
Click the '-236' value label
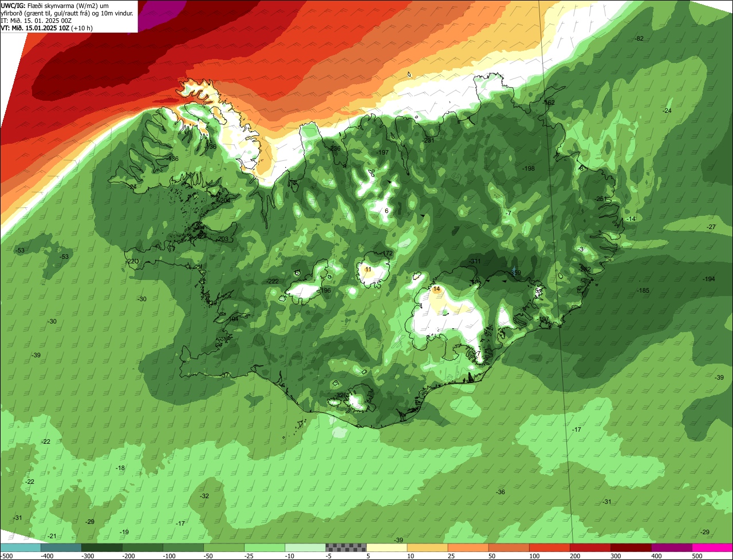pos(334,148)
